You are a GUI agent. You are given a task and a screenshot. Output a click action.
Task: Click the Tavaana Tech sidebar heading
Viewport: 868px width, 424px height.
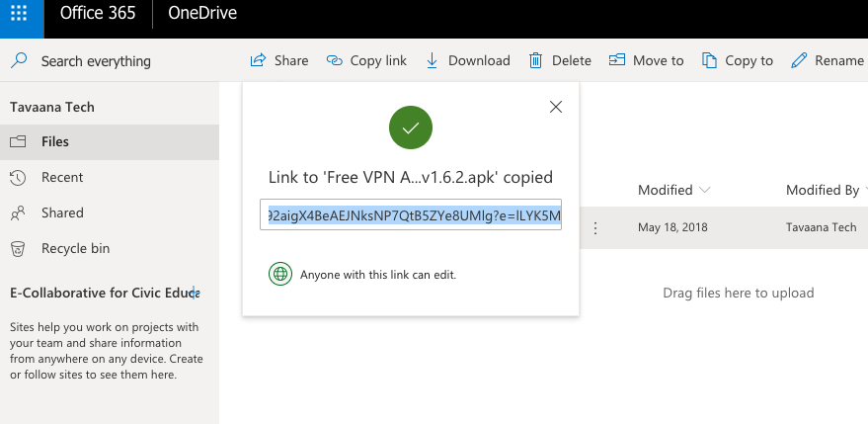52,107
